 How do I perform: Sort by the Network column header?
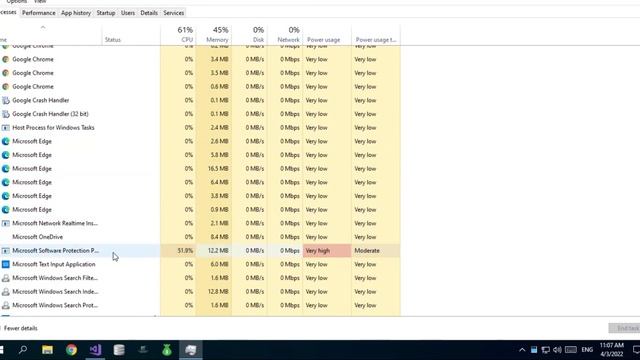285,35
